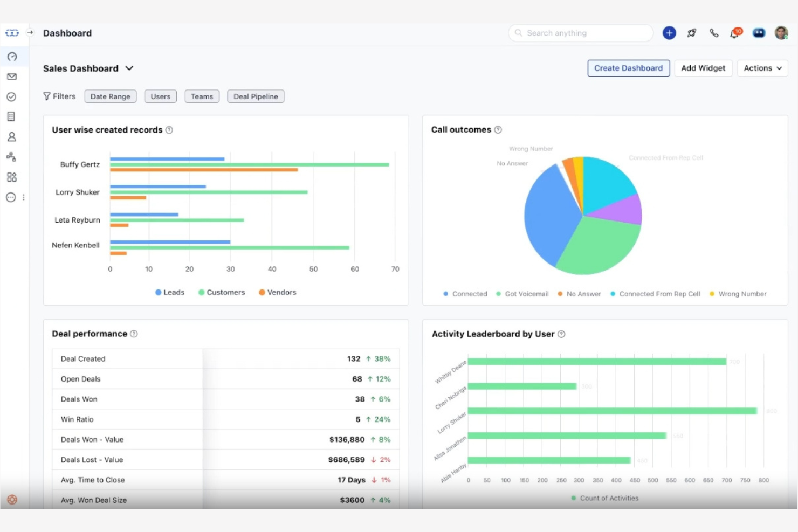Click Nefen Kenbell label in chart
798x532 pixels.
click(76, 245)
